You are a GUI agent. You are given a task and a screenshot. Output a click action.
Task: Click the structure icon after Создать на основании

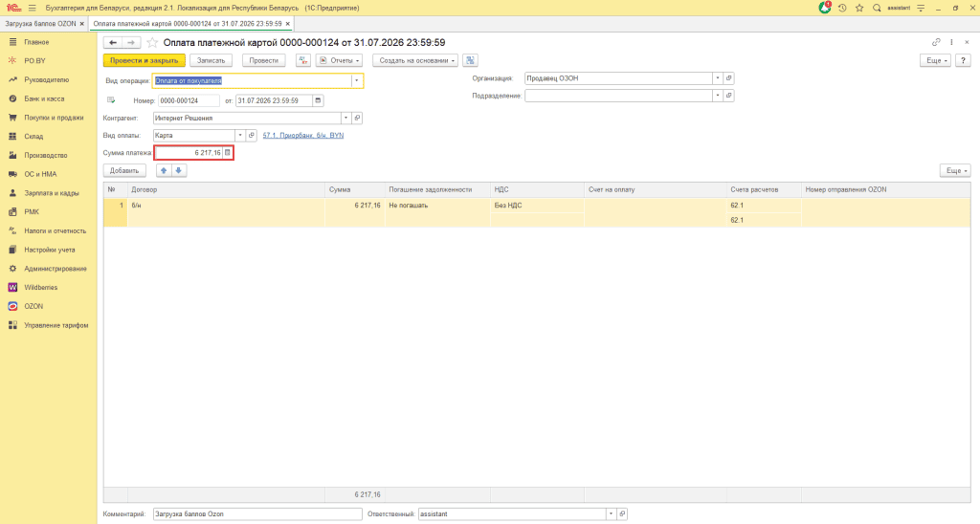coord(471,60)
